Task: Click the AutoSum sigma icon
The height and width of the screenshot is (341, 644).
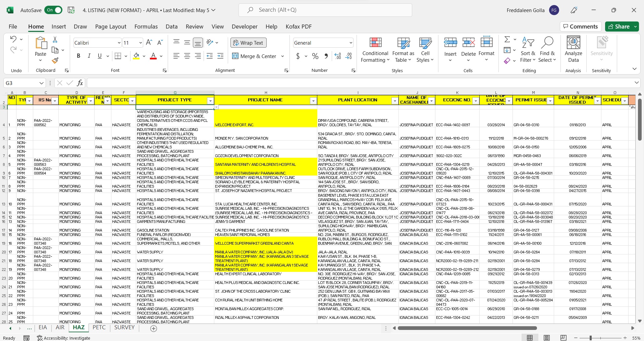Action: [x=507, y=40]
